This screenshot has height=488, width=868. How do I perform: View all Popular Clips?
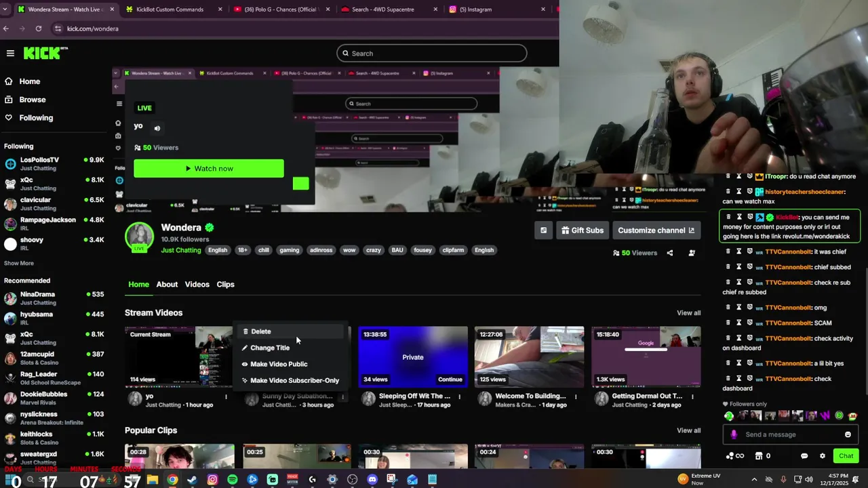click(688, 430)
